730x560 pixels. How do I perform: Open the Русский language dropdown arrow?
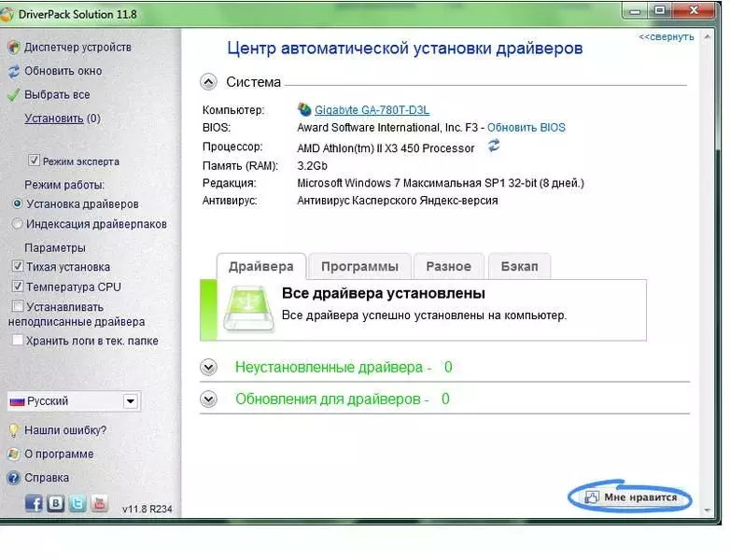(x=131, y=400)
